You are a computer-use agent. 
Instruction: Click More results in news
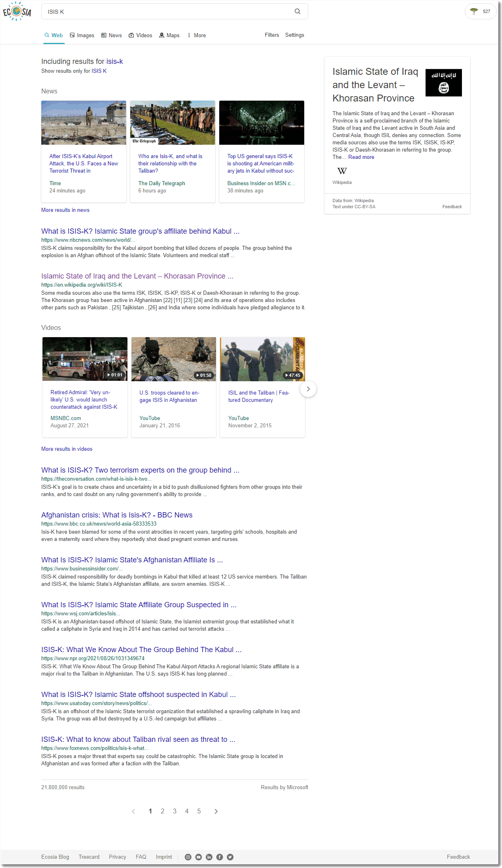click(65, 210)
